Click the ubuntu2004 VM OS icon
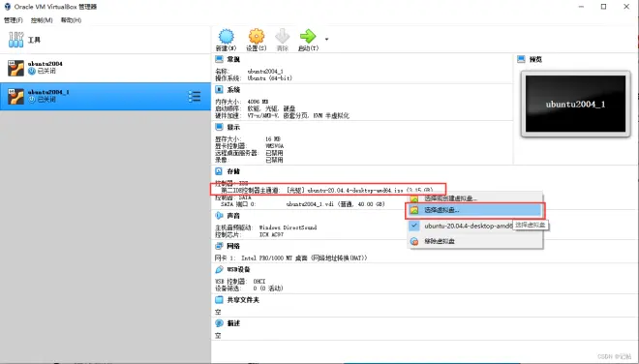 (x=15, y=68)
